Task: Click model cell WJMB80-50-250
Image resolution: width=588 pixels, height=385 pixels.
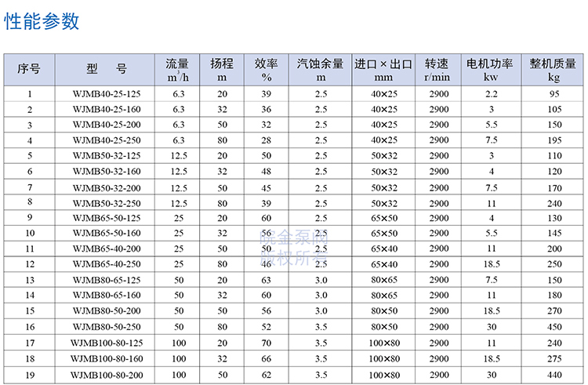Action: (x=107, y=327)
